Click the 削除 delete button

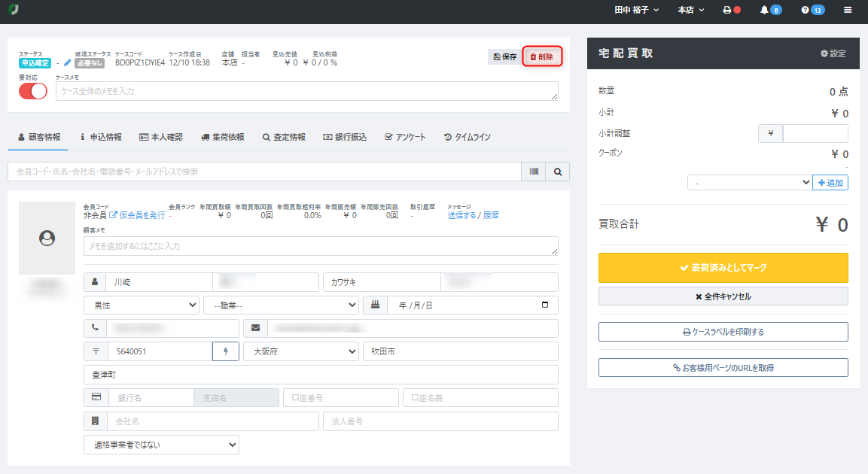[542, 56]
